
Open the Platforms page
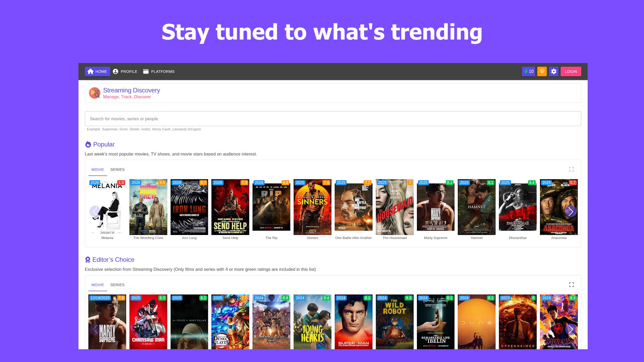pos(159,71)
